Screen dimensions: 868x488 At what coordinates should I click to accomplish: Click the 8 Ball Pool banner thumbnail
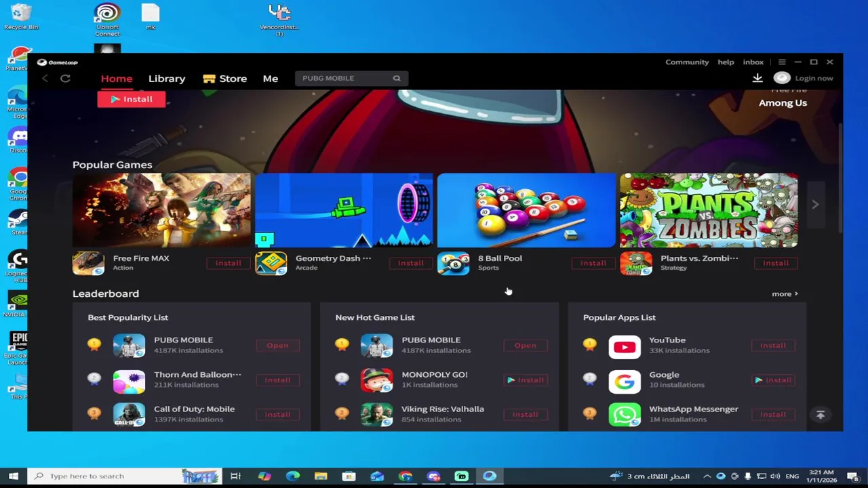click(526, 210)
